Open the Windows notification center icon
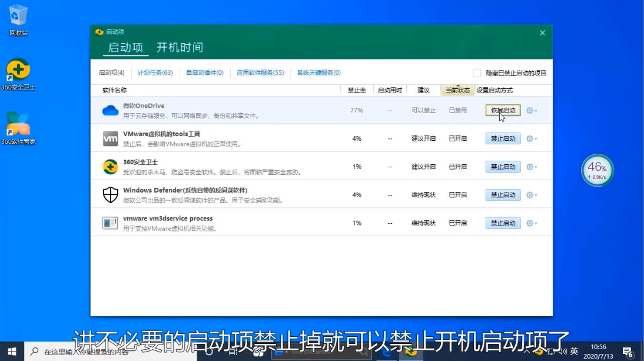644x361 pixels. coord(628,352)
